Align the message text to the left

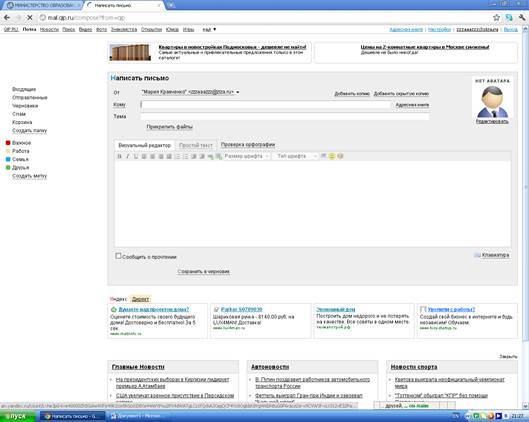coord(144,156)
